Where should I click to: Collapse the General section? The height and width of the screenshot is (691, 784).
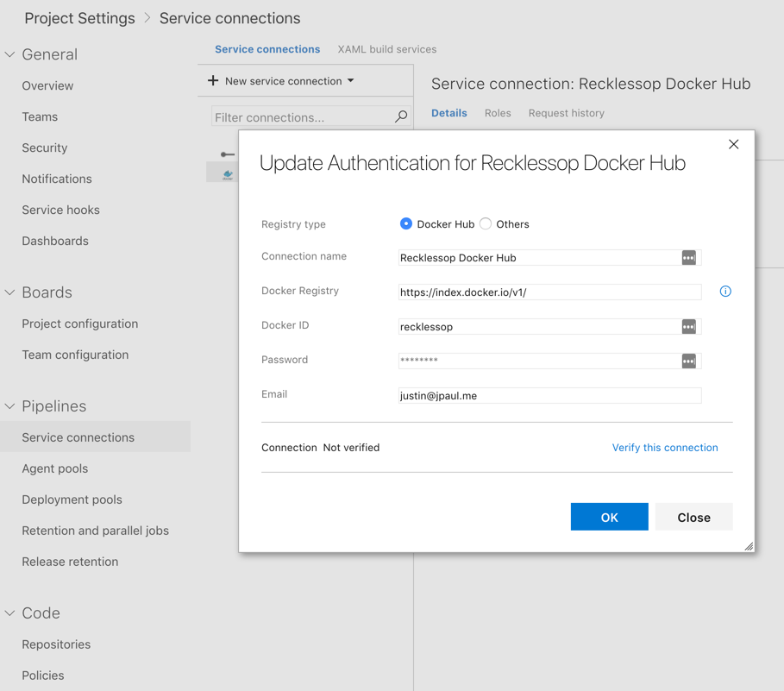pyautogui.click(x=10, y=54)
